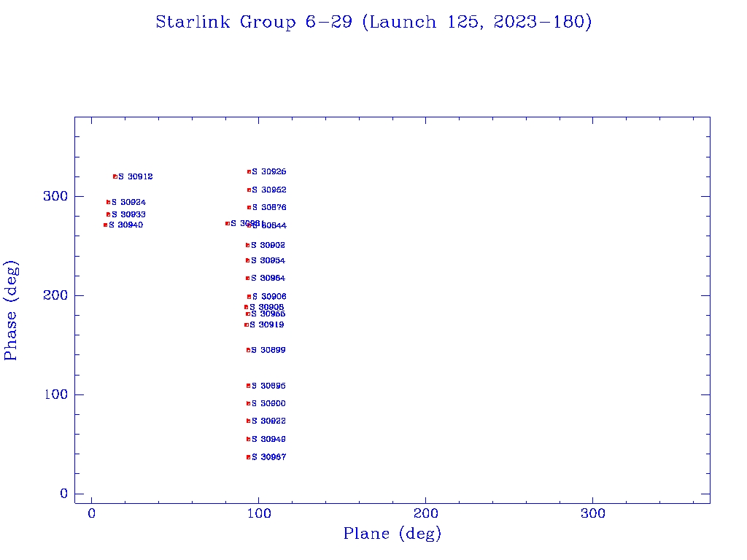Image resolution: width=747 pixels, height=560 pixels.
Task: Click the "S 30933" satellite label
Action: click(128, 215)
